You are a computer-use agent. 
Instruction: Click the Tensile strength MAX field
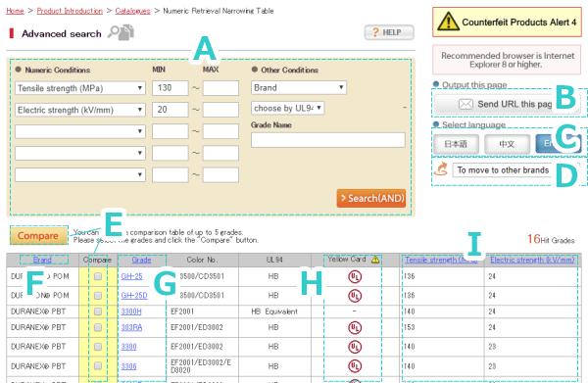220,88
